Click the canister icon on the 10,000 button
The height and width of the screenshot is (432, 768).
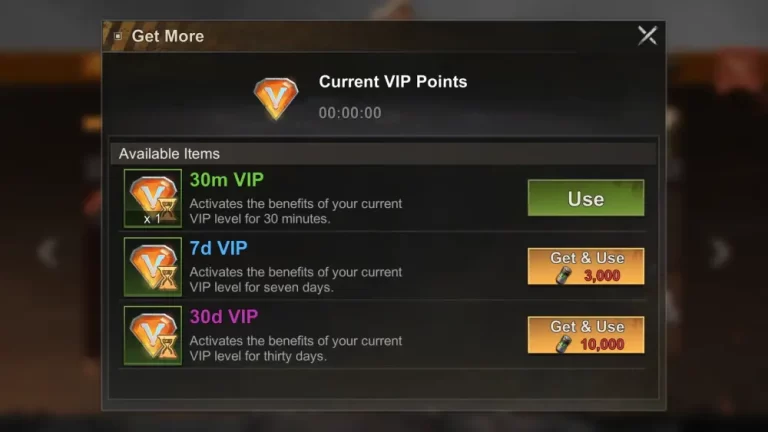click(563, 344)
